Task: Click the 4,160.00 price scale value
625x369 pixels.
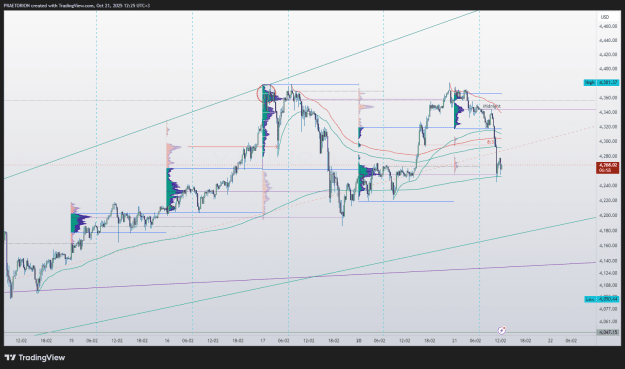Action: 608,245
